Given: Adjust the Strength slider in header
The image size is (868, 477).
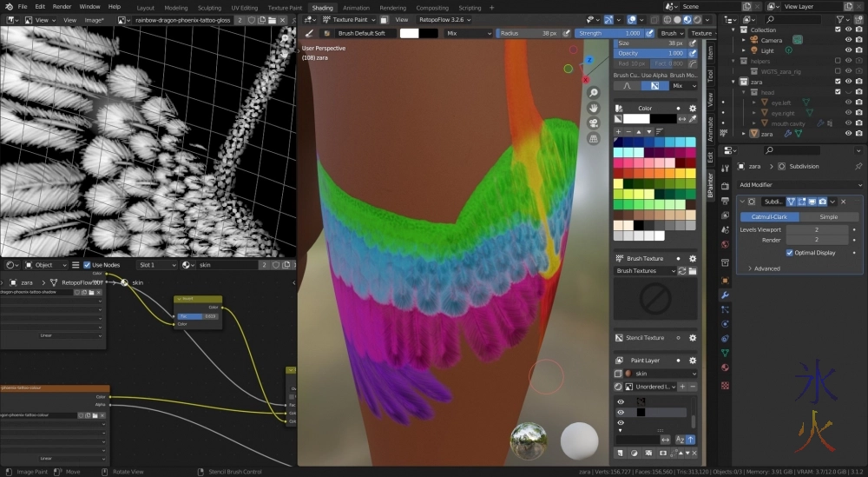Looking at the screenshot, I should pos(608,33).
